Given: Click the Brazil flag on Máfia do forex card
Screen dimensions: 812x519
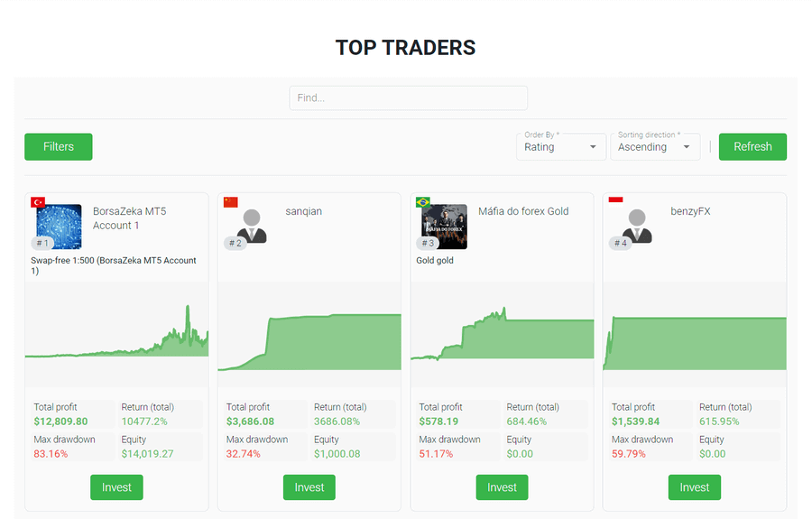Looking at the screenshot, I should pyautogui.click(x=423, y=202).
